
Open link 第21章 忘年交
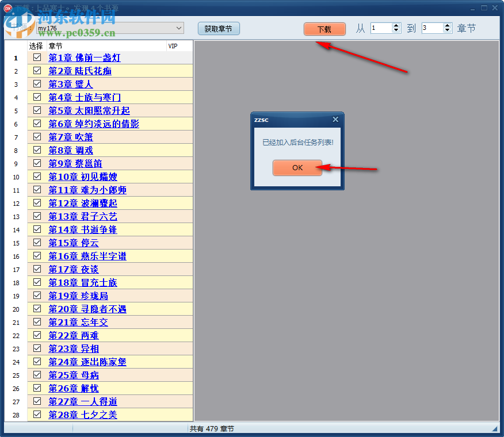(78, 322)
